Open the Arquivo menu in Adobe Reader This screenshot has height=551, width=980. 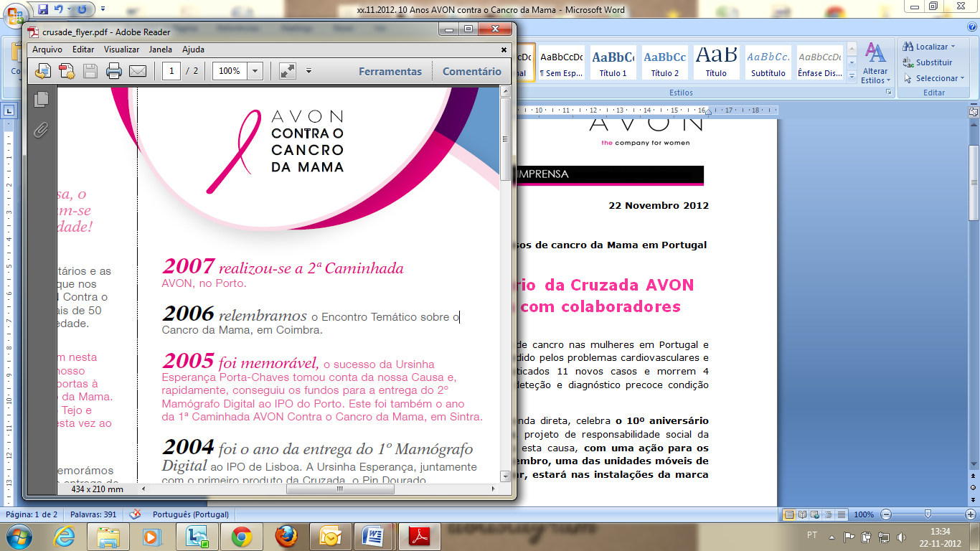coord(47,50)
